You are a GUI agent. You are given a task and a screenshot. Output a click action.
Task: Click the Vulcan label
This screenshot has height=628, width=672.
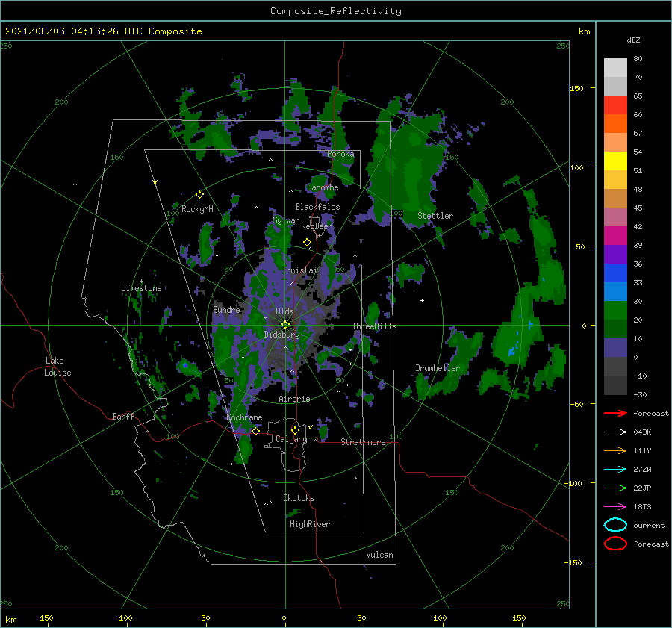tap(379, 555)
